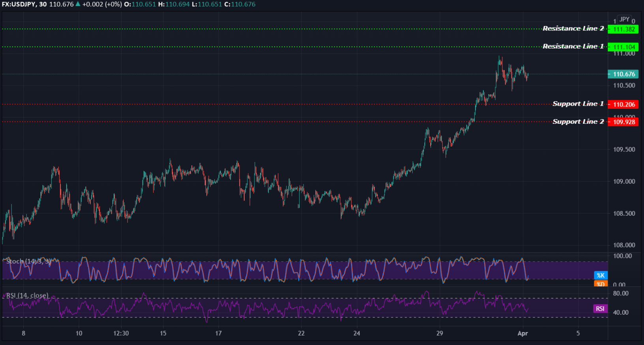Select the Resistance Line 2 label
The width and height of the screenshot is (644, 345).
click(573, 28)
